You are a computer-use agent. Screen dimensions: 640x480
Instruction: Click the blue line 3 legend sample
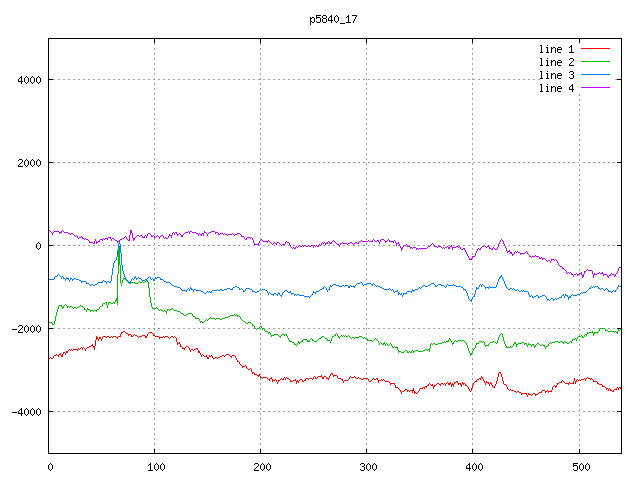coord(595,75)
